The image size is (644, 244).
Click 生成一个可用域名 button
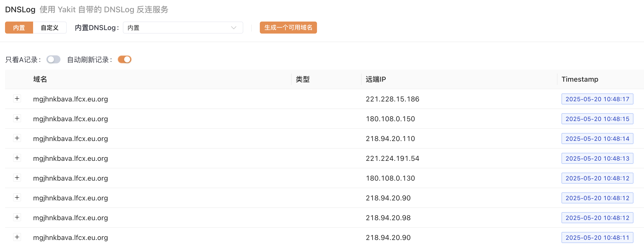(x=288, y=28)
